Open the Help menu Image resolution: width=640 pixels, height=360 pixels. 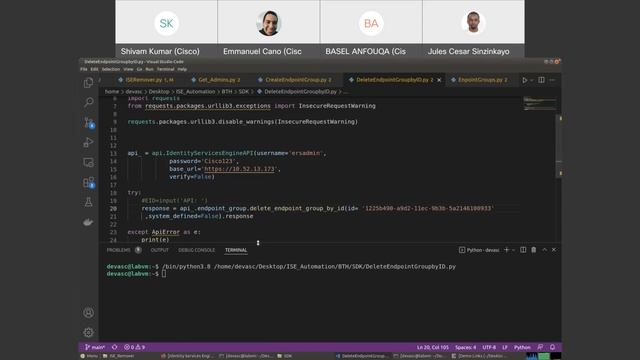(182, 69)
